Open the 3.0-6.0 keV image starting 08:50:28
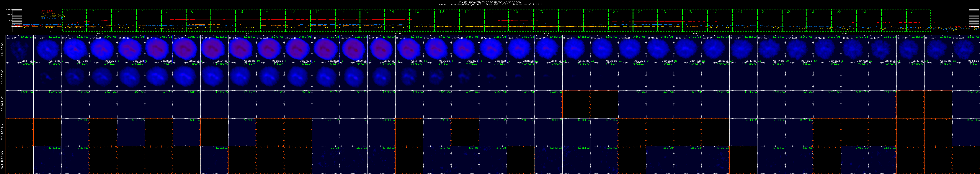Image resolution: width=980 pixels, height=174 pixels. click(966, 49)
